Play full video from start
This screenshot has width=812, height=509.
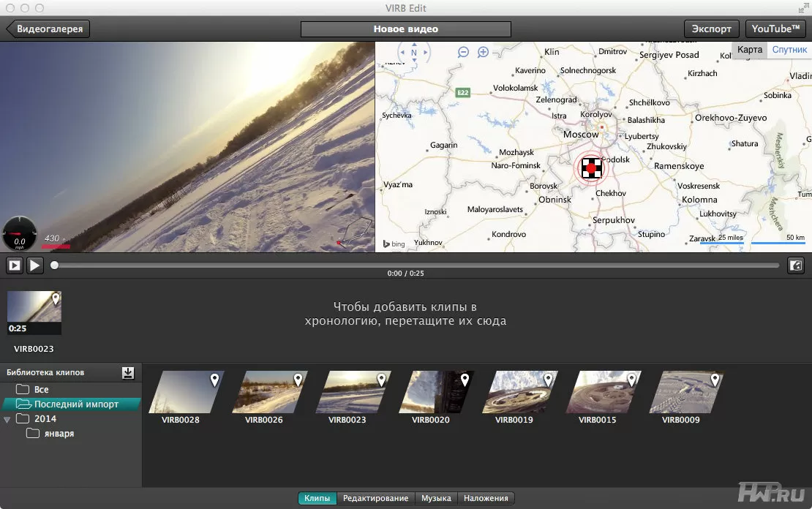[x=15, y=265]
